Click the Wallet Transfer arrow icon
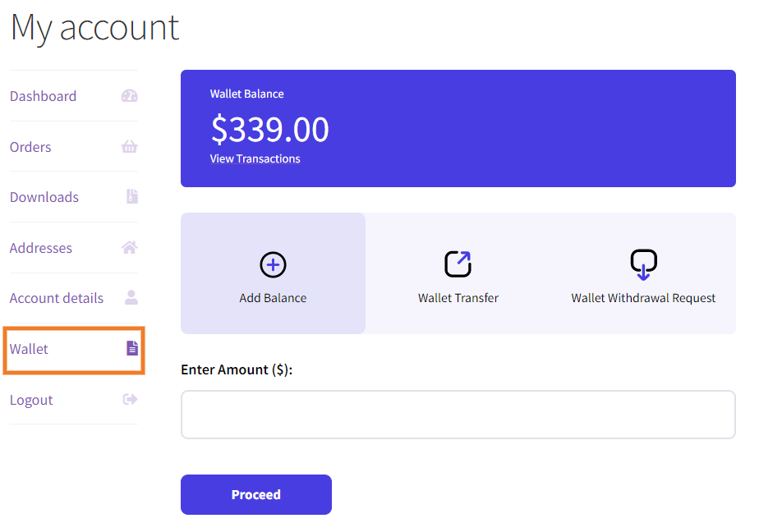The height and width of the screenshot is (532, 759). [x=458, y=264]
